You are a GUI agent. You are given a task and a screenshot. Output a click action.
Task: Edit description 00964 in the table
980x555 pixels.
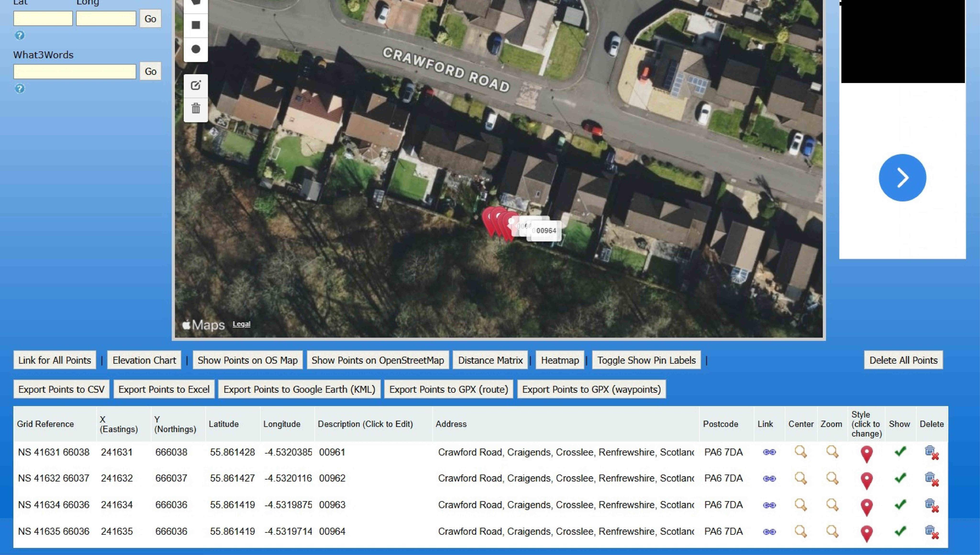pyautogui.click(x=332, y=531)
